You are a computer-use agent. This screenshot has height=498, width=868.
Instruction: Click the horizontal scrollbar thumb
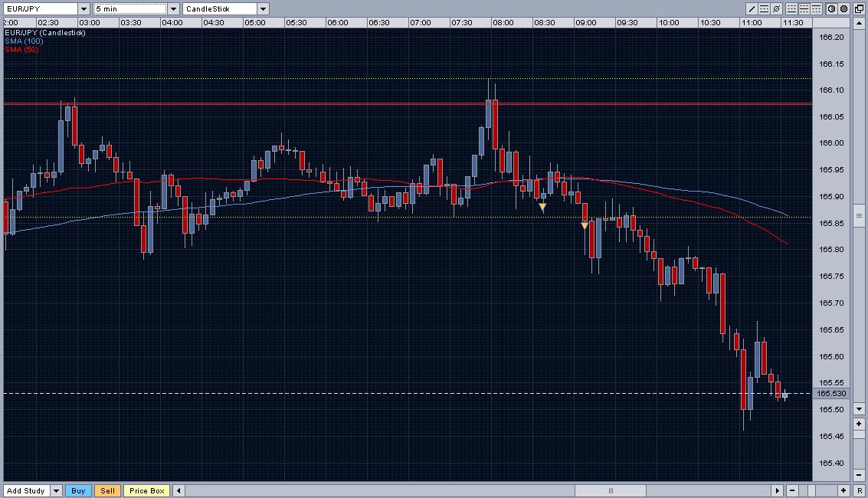(611, 491)
